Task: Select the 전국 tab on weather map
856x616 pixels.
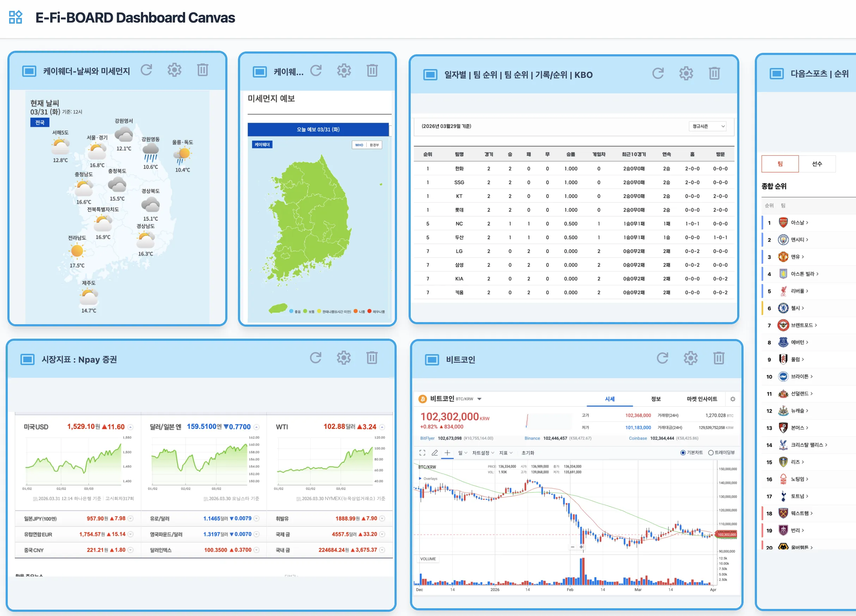Action: pos(39,123)
